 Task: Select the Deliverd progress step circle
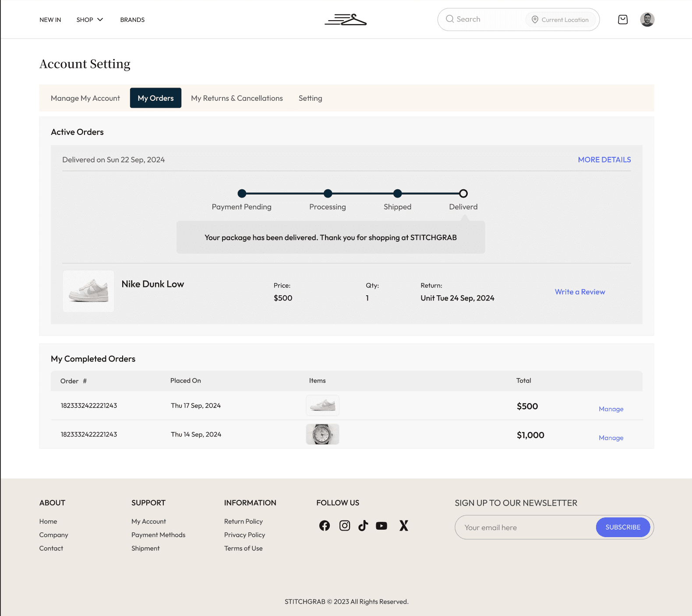point(463,193)
